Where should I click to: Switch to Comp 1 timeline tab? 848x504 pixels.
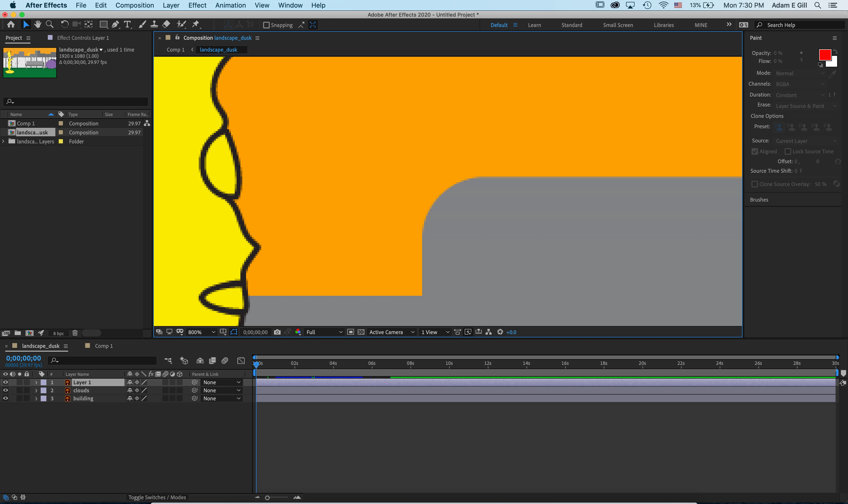[103, 346]
